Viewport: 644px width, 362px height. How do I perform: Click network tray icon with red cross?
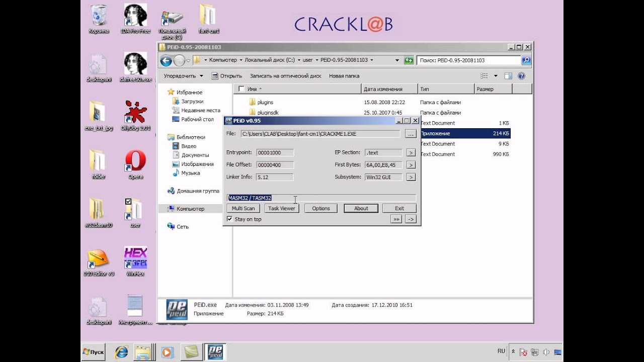tap(523, 352)
